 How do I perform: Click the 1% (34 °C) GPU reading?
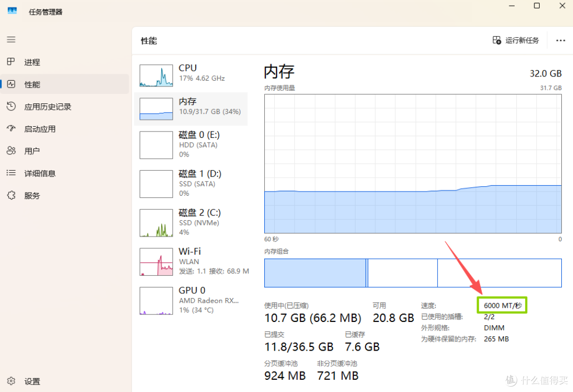[x=196, y=310]
